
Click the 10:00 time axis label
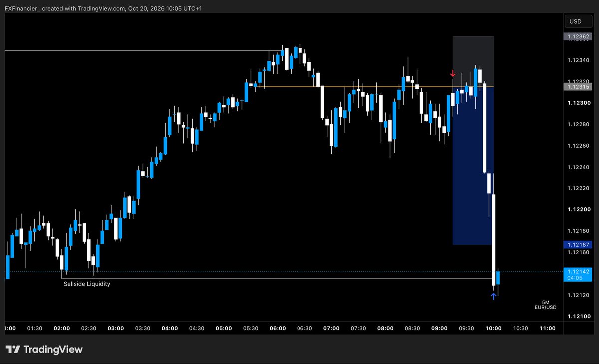point(493,328)
